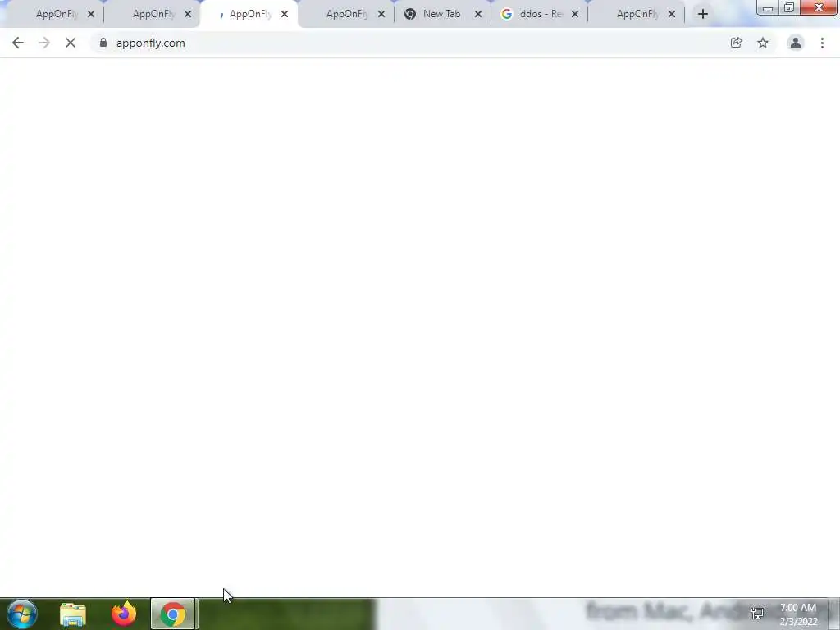Screen dimensions: 840x630
Task: Close the New Tab tab
Action: pos(478,14)
